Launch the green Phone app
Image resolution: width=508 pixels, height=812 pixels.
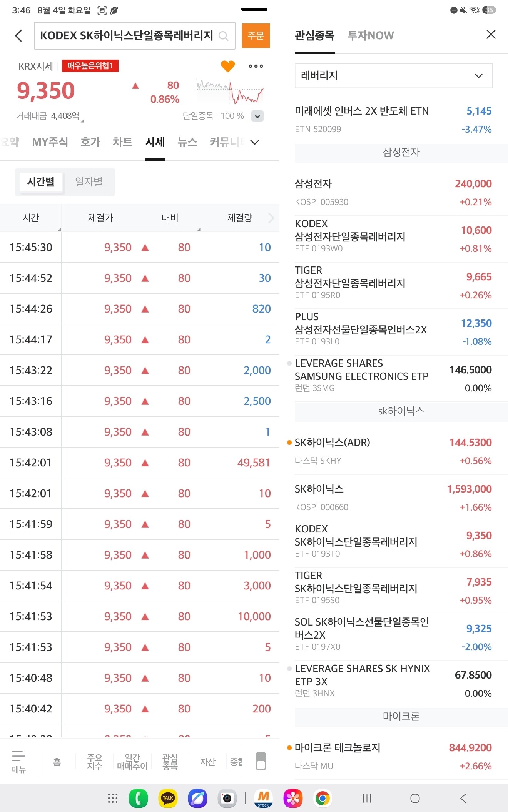138,798
